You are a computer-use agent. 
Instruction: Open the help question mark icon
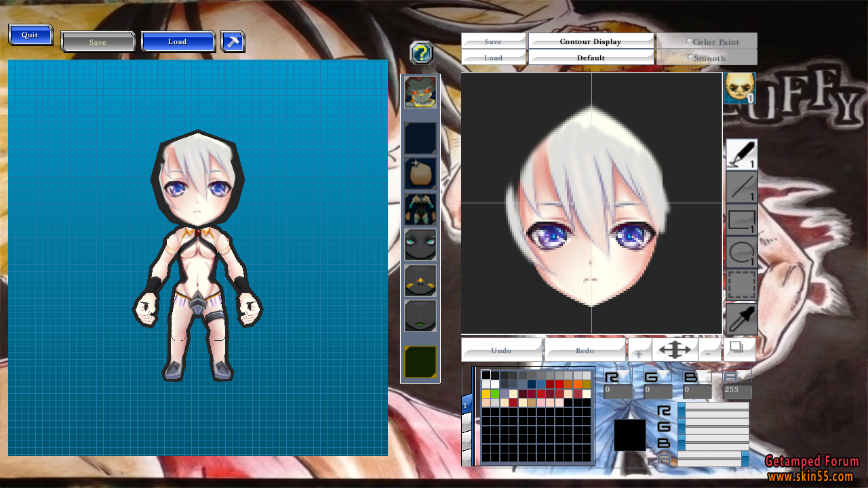click(x=421, y=53)
